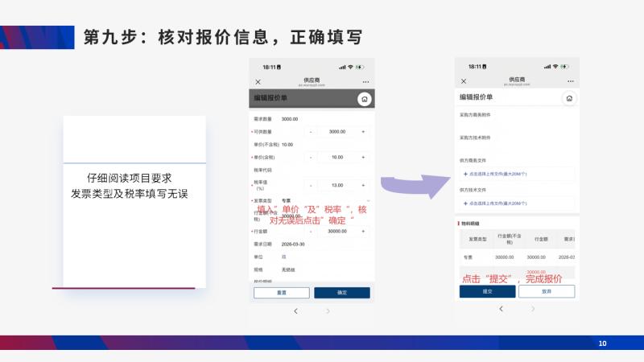Open more options dots above dark 编辑报价单 header
Image resolution: width=644 pixels, height=362 pixels.
[365, 82]
